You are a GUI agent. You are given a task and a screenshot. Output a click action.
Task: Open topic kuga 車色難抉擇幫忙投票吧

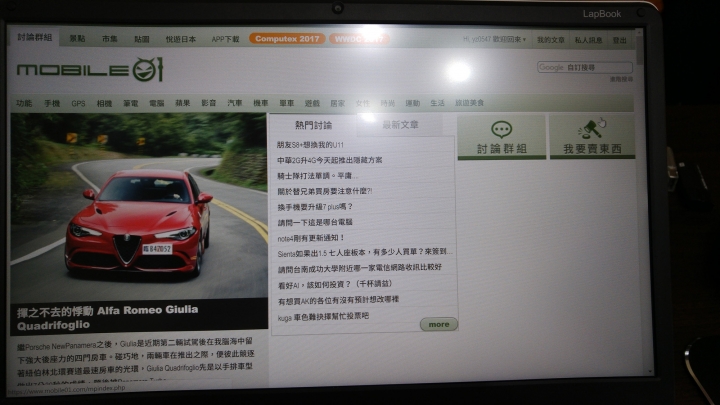tap(323, 317)
